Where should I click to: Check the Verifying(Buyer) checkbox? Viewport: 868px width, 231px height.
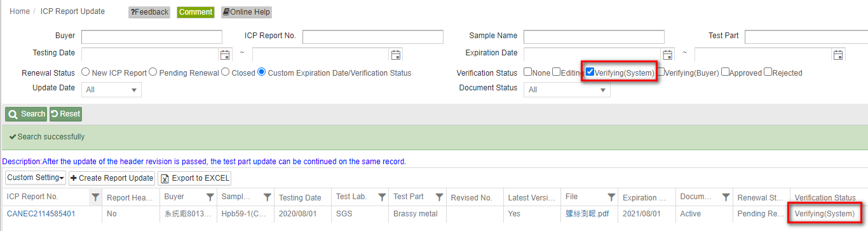[x=661, y=72]
